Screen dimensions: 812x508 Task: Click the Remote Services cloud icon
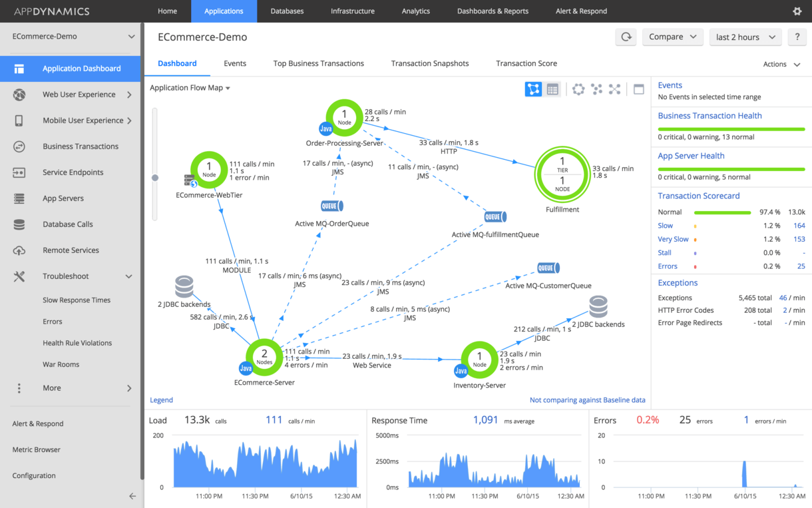pos(19,250)
